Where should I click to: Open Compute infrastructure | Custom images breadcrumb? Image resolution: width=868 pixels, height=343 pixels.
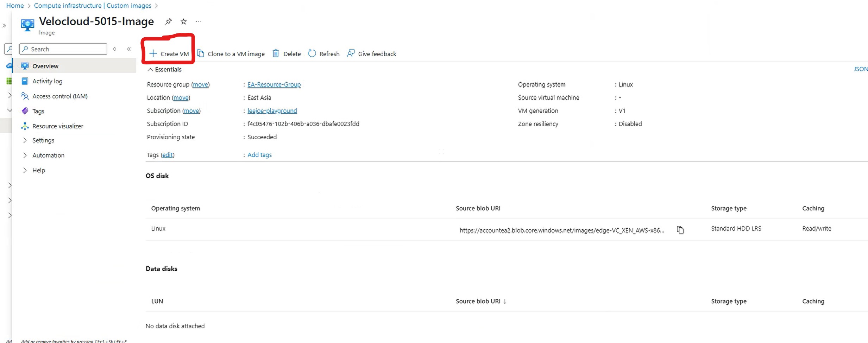point(93,6)
